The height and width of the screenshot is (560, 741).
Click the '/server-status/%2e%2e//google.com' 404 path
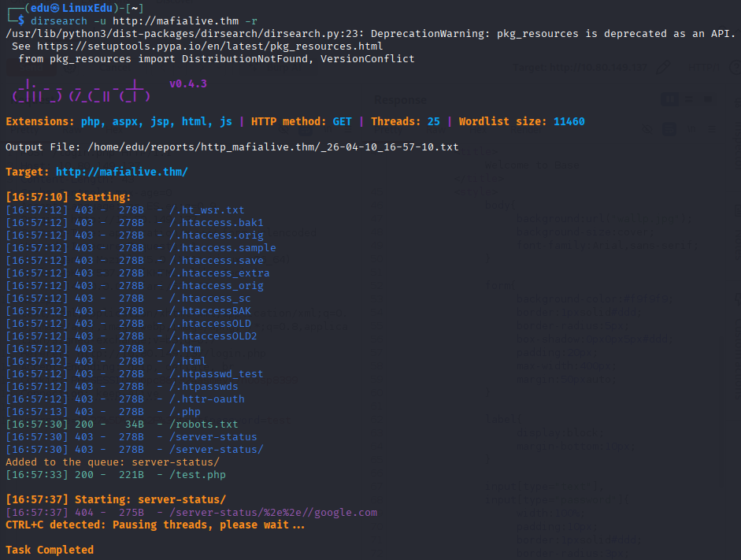(x=273, y=512)
